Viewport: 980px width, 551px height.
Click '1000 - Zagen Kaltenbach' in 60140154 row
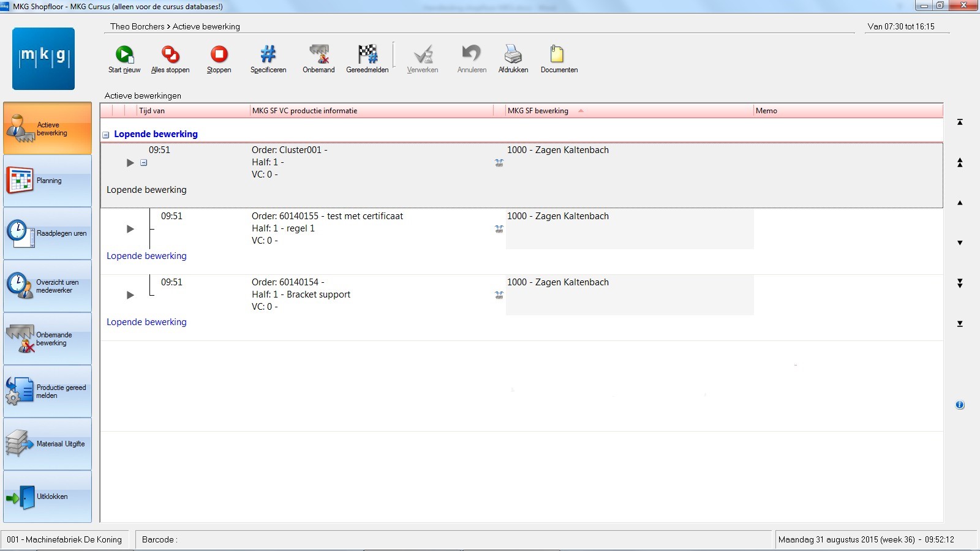coord(557,282)
